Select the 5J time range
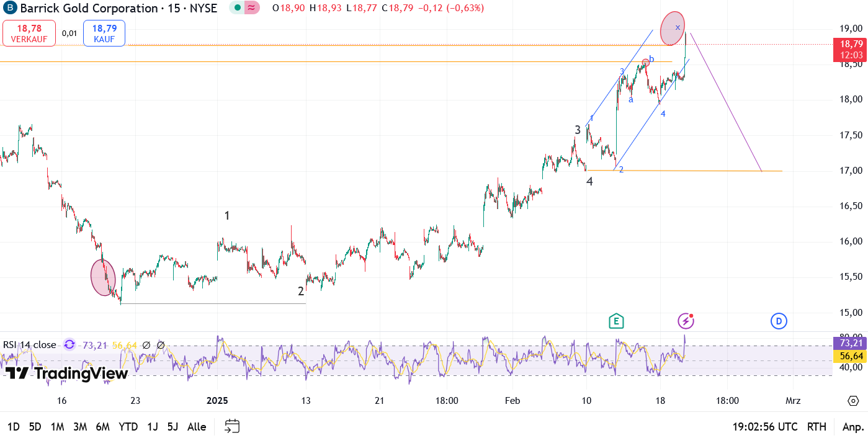Viewport: 868px width, 438px height. pos(172,427)
